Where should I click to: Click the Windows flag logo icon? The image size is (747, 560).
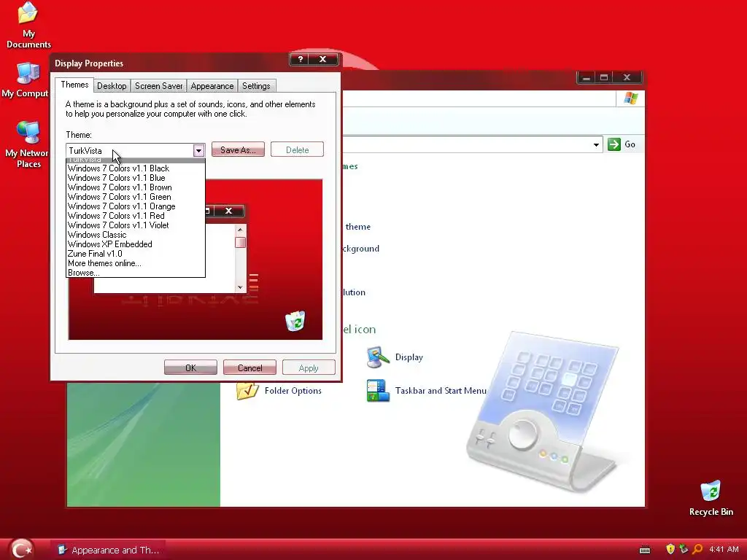point(630,98)
